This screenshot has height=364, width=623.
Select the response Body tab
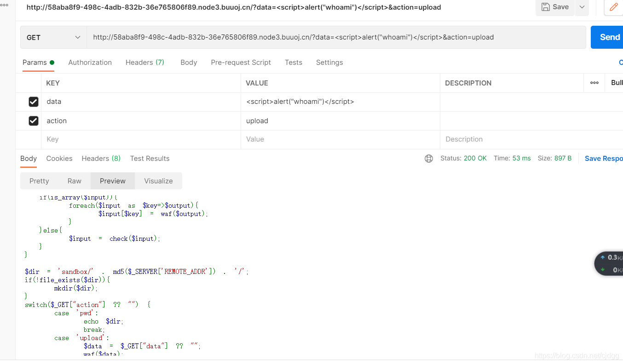click(29, 158)
